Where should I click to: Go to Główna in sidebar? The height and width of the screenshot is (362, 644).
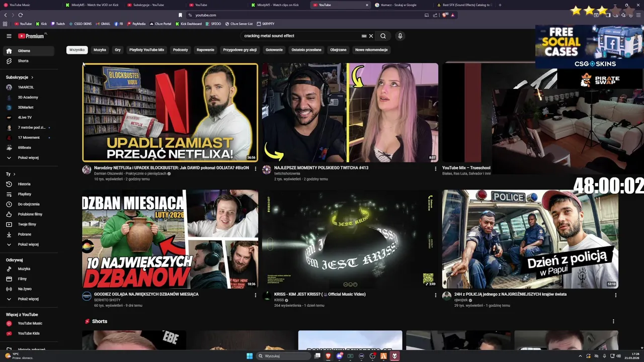tap(27, 51)
